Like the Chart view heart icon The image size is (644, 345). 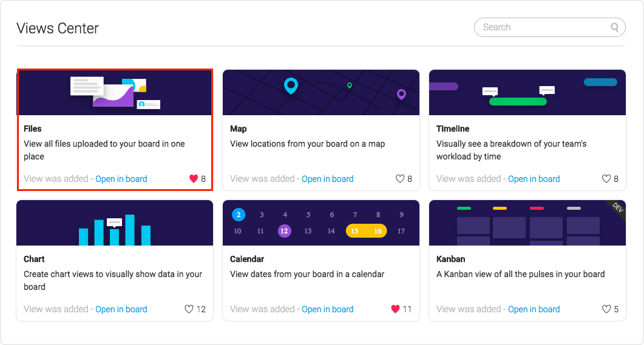[x=189, y=309]
